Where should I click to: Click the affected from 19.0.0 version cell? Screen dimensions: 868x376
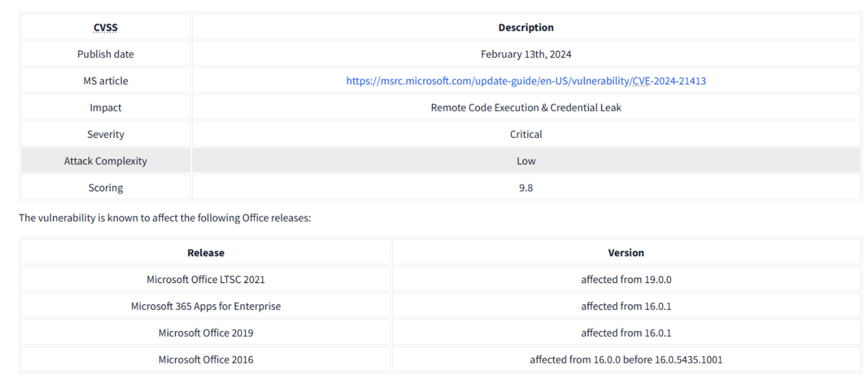pos(625,279)
